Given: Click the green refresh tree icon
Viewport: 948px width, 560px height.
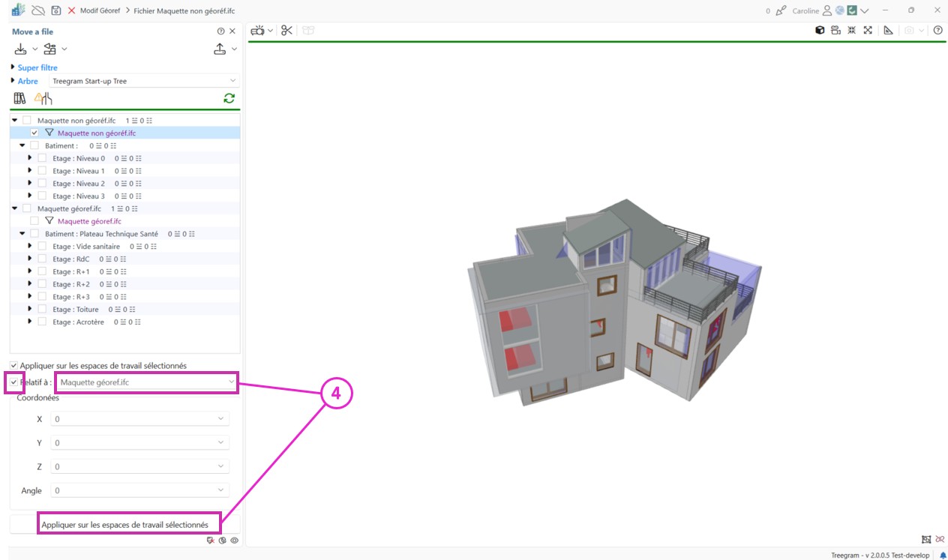Looking at the screenshot, I should pos(229,98).
